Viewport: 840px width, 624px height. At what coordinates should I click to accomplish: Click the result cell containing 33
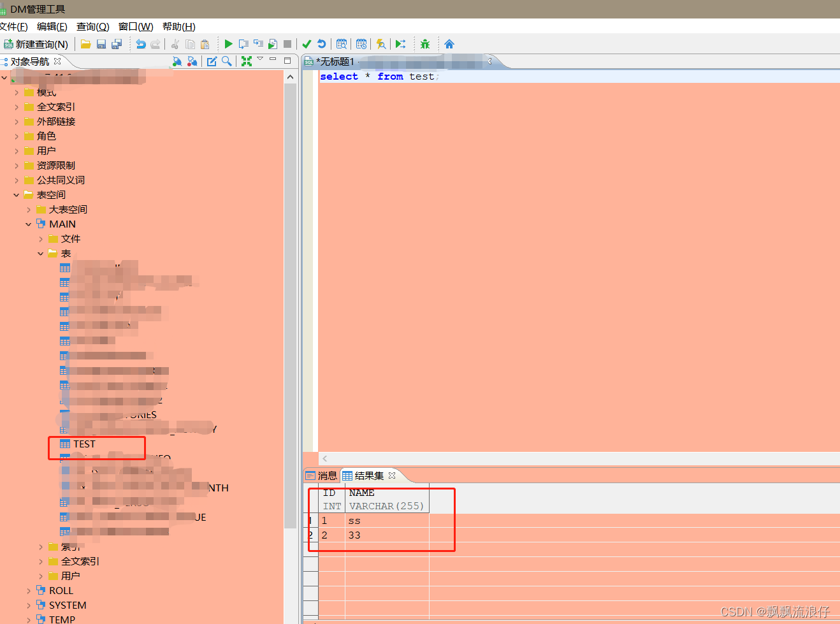(387, 535)
